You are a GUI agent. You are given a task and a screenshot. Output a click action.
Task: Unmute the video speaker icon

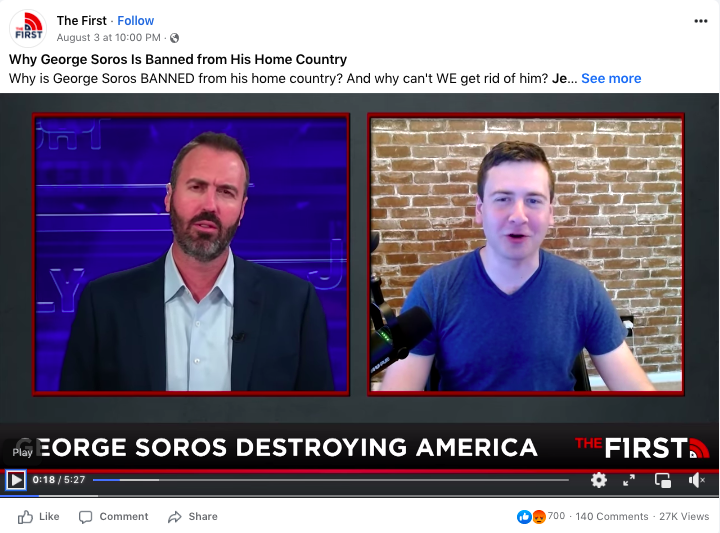click(697, 480)
